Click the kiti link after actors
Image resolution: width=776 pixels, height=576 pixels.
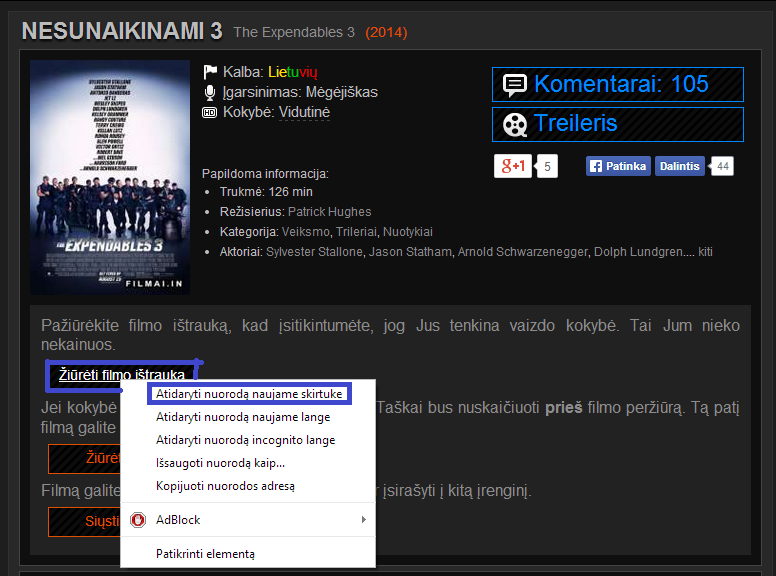tap(705, 252)
